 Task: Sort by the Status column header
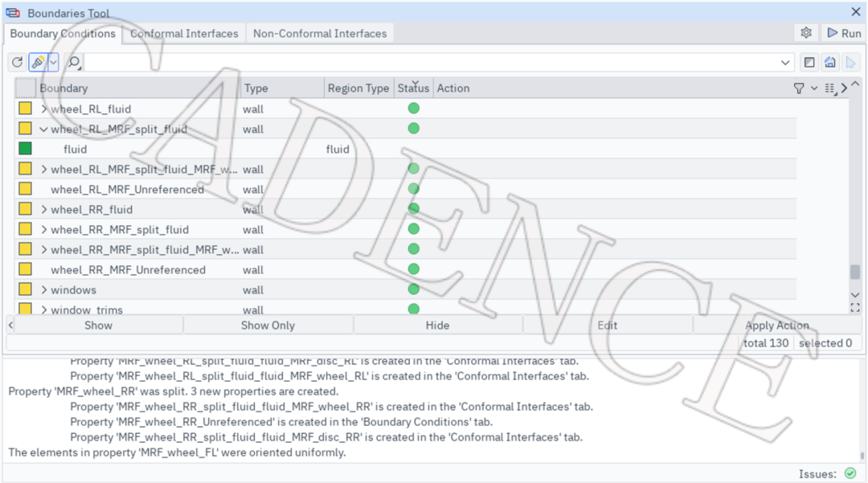click(x=413, y=88)
